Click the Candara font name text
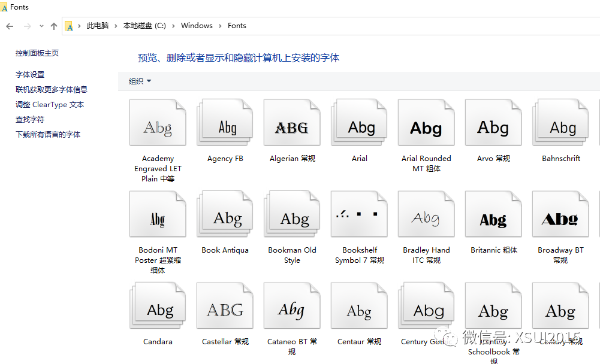The height and width of the screenshot is (364, 600). (x=158, y=341)
